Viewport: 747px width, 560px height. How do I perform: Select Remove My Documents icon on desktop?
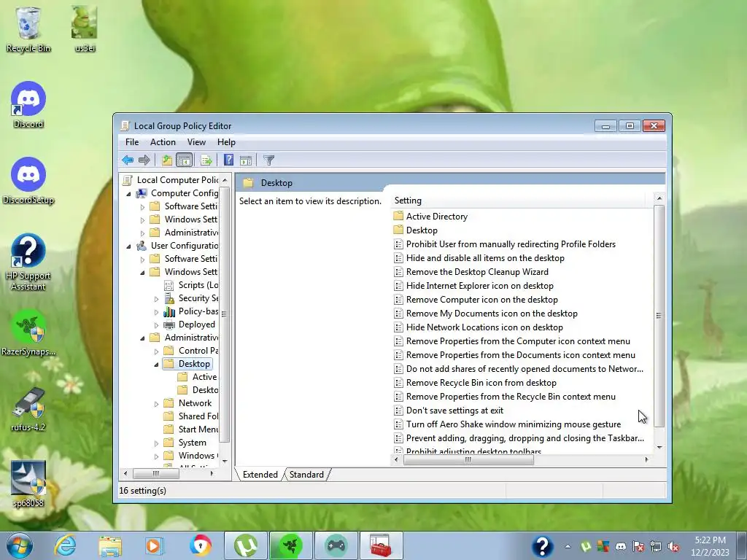point(492,313)
